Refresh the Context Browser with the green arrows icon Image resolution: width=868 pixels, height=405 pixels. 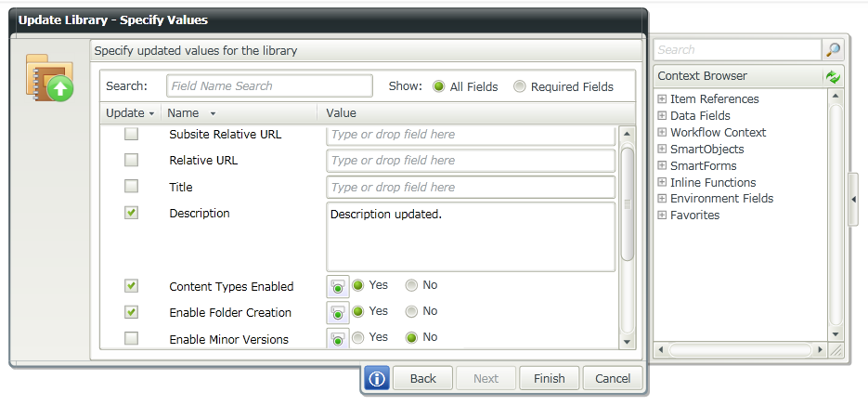tap(833, 76)
